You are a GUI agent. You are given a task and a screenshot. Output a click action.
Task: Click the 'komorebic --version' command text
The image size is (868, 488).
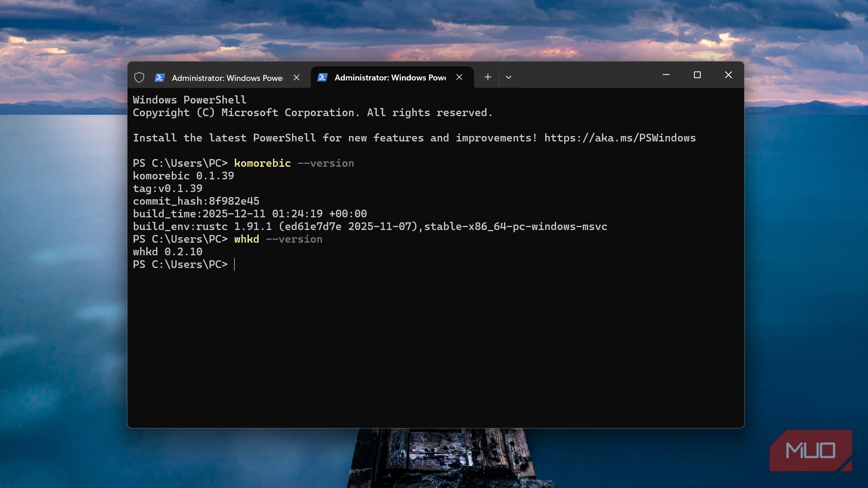(294, 163)
